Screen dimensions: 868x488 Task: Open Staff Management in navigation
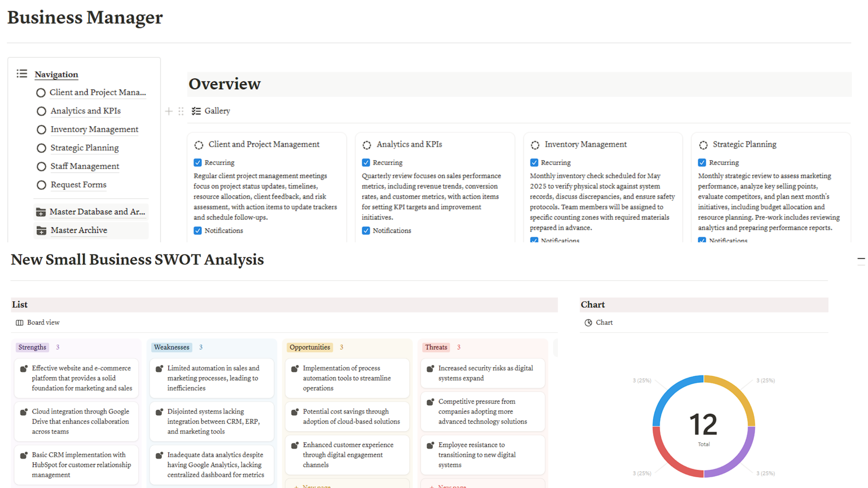85,166
